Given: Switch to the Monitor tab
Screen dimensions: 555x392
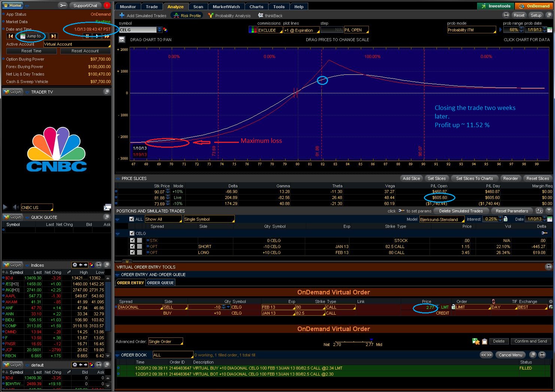Looking at the screenshot, I should click(128, 6).
